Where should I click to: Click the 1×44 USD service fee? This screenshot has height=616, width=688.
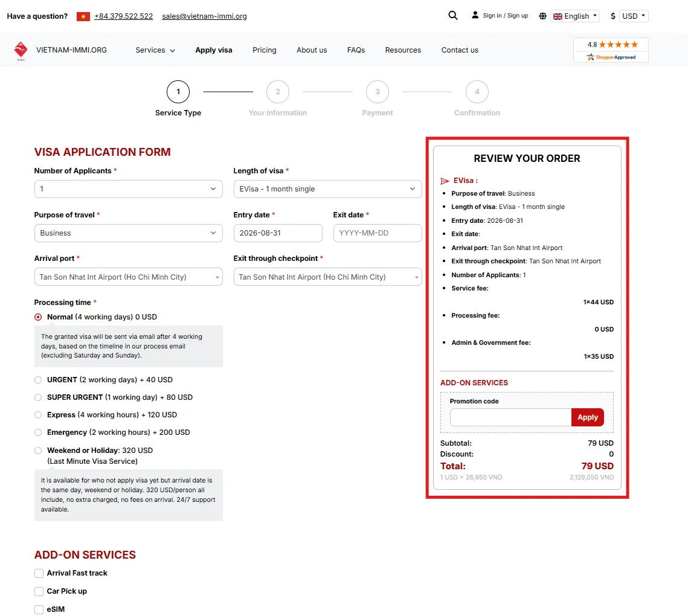point(599,303)
